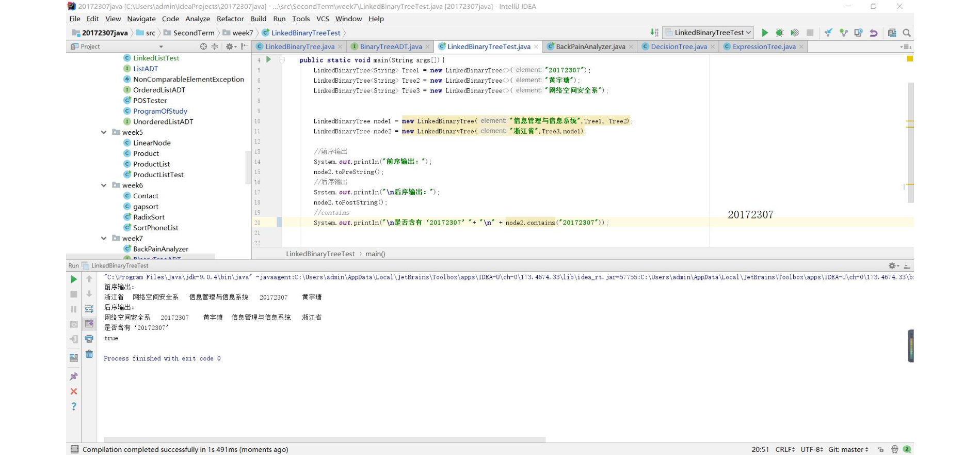The width and height of the screenshot is (980, 455).
Task: Click the Update Project VCS icon
Action: [828, 33]
